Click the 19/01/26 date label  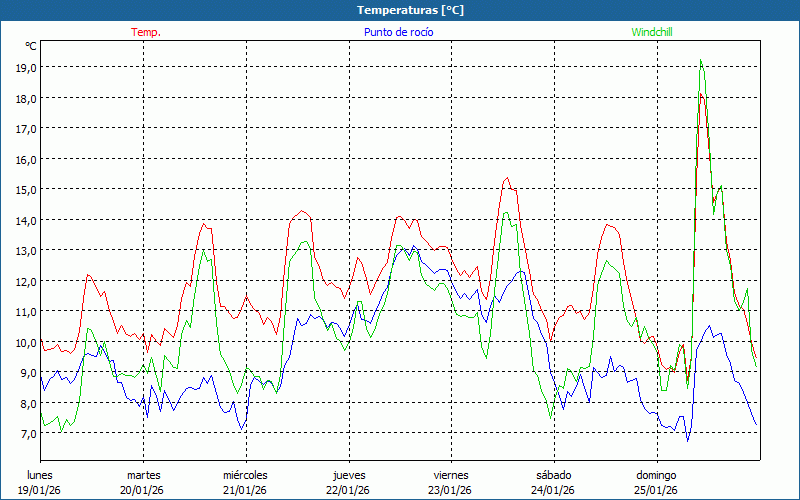[41, 490]
